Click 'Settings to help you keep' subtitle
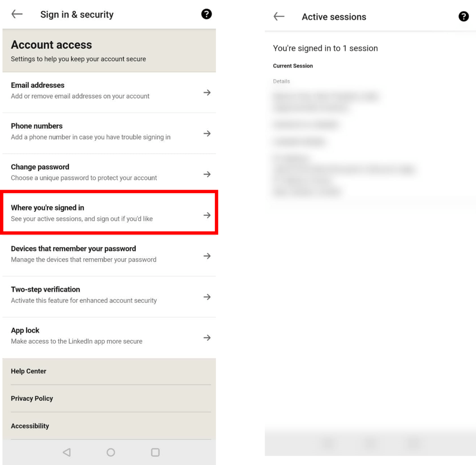Viewport: 476px width, 465px height. point(78,59)
